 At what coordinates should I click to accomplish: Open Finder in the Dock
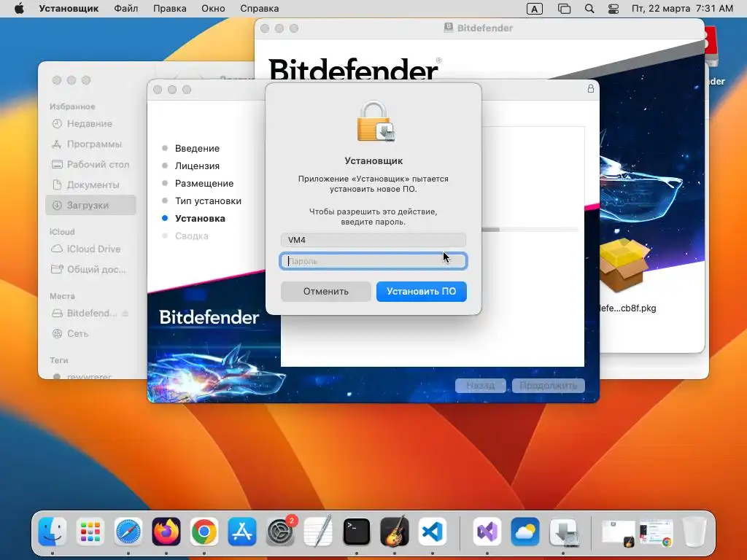[52, 532]
